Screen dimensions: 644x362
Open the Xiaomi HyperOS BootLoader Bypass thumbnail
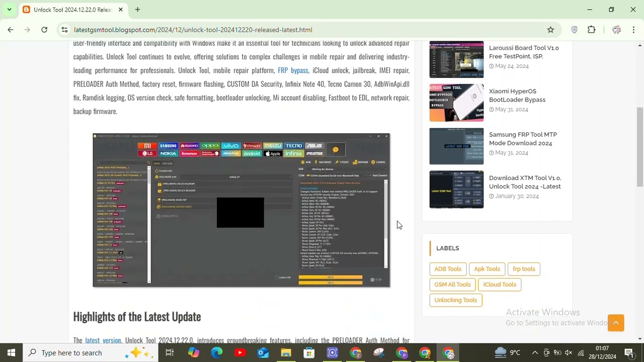pyautogui.click(x=456, y=103)
